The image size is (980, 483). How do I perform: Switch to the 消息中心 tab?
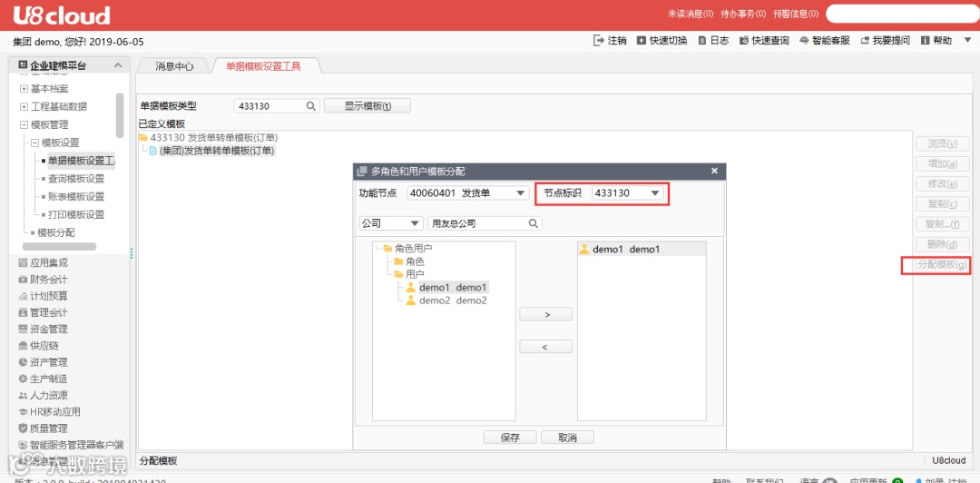pyautogui.click(x=174, y=65)
